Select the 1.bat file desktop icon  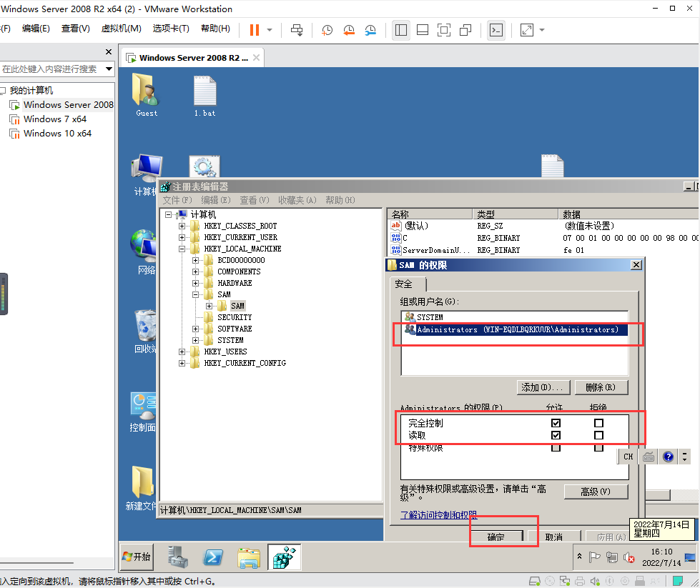point(205,96)
